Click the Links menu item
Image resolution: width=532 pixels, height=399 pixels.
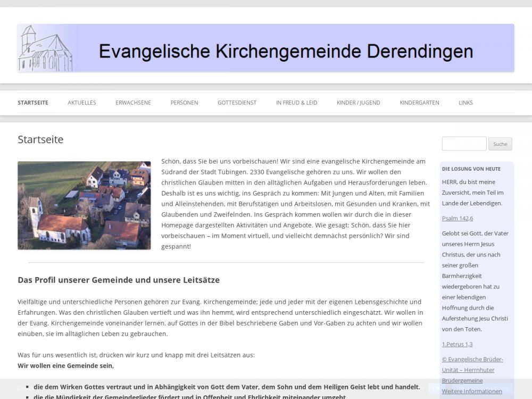click(465, 103)
